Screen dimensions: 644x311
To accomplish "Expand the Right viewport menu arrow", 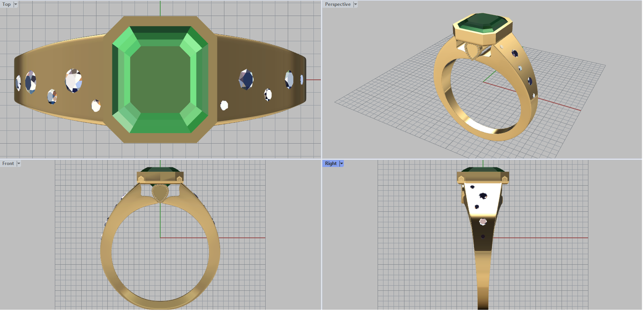I will coord(342,164).
